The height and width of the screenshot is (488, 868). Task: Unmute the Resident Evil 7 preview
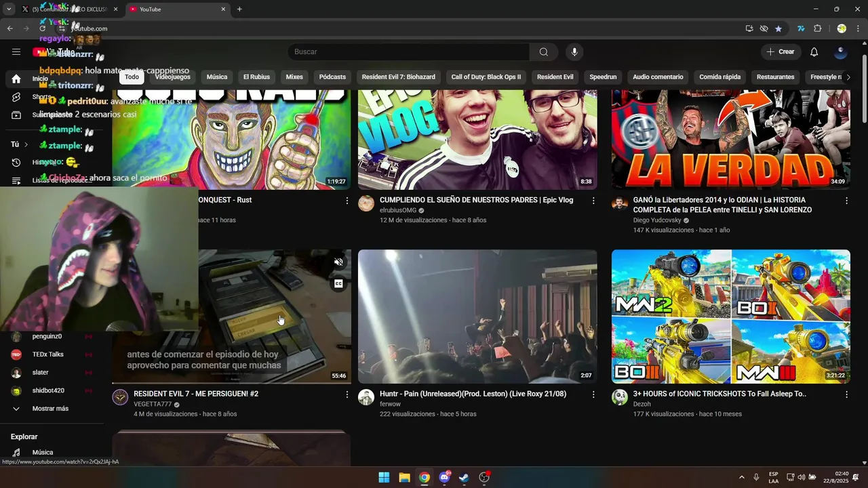(338, 262)
